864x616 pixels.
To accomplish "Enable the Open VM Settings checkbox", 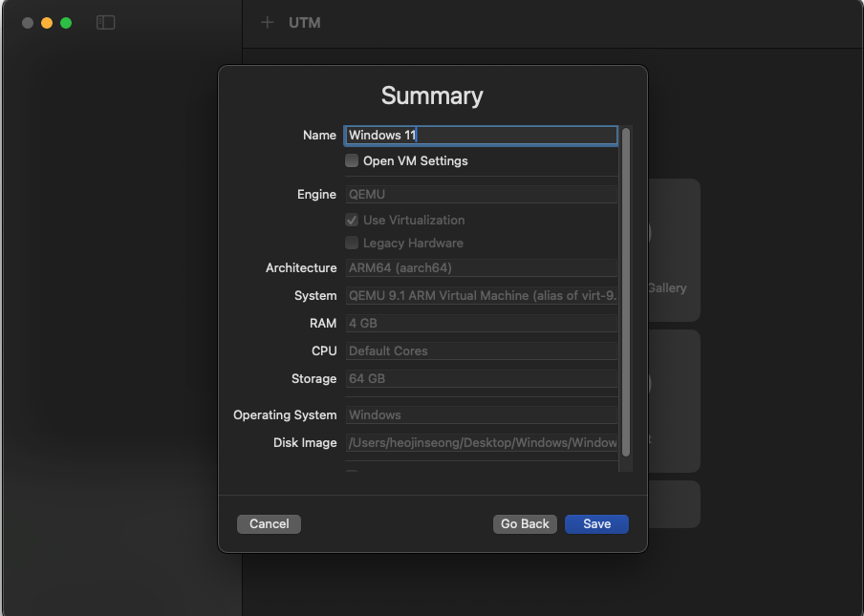I will pyautogui.click(x=352, y=160).
